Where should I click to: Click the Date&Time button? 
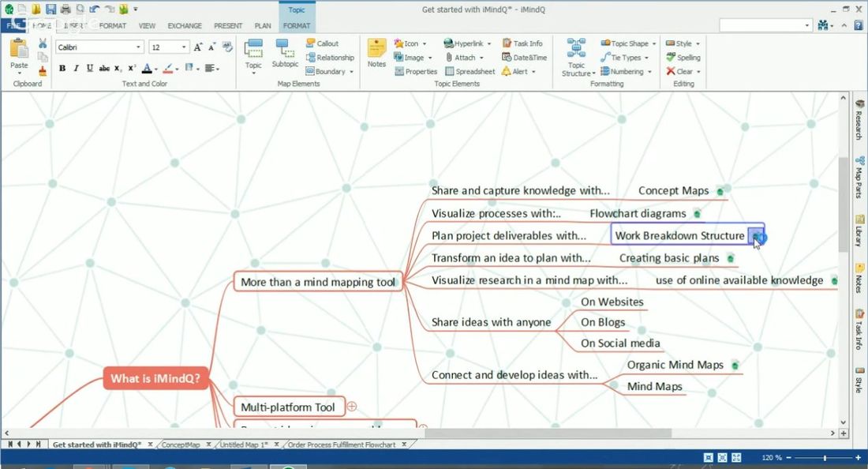[524, 58]
